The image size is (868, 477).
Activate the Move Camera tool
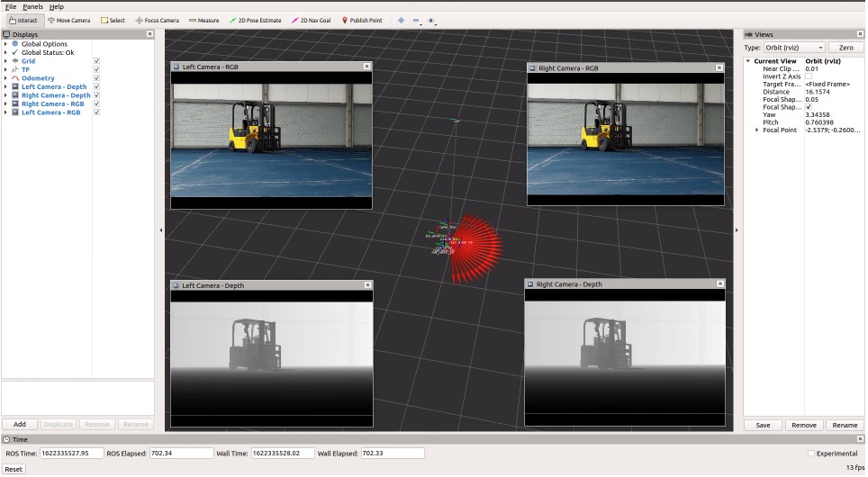tap(68, 21)
